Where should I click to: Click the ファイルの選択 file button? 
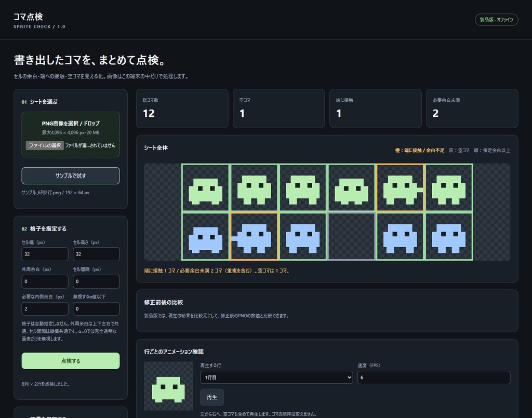point(45,145)
